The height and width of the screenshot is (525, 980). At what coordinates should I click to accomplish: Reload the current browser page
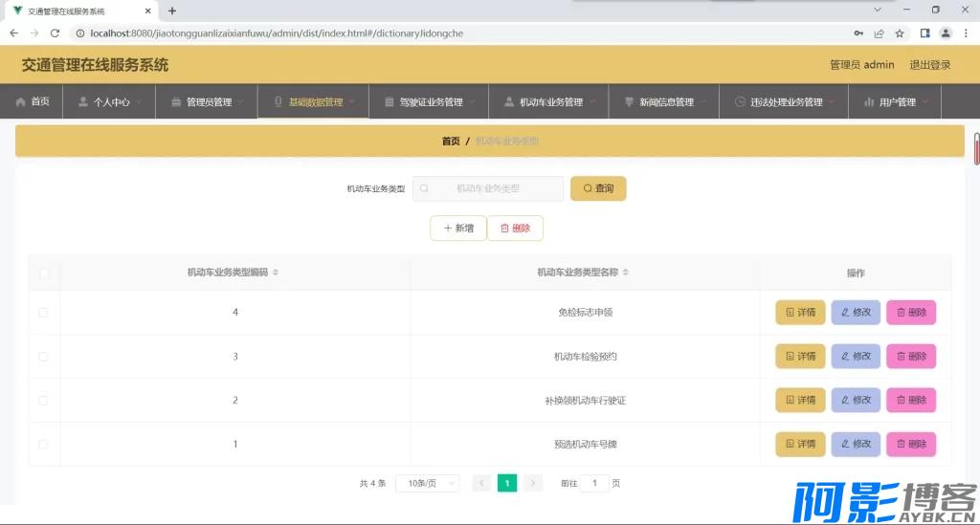pyautogui.click(x=55, y=33)
